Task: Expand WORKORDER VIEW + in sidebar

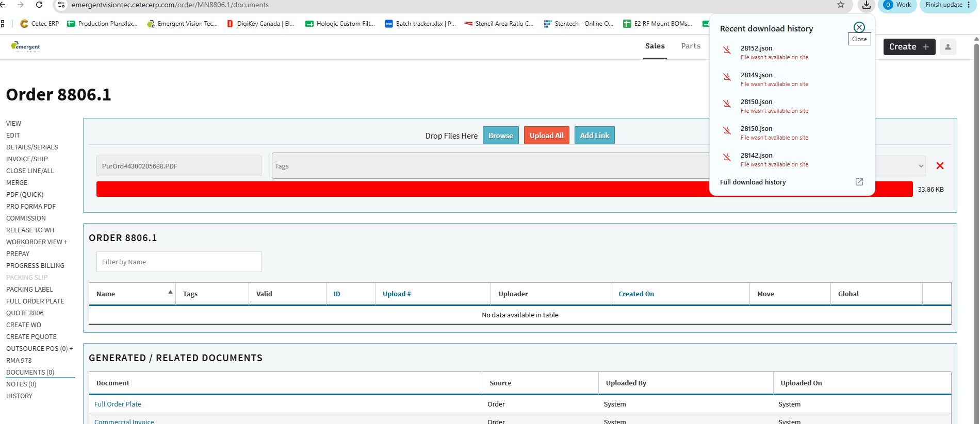Action: (x=37, y=242)
